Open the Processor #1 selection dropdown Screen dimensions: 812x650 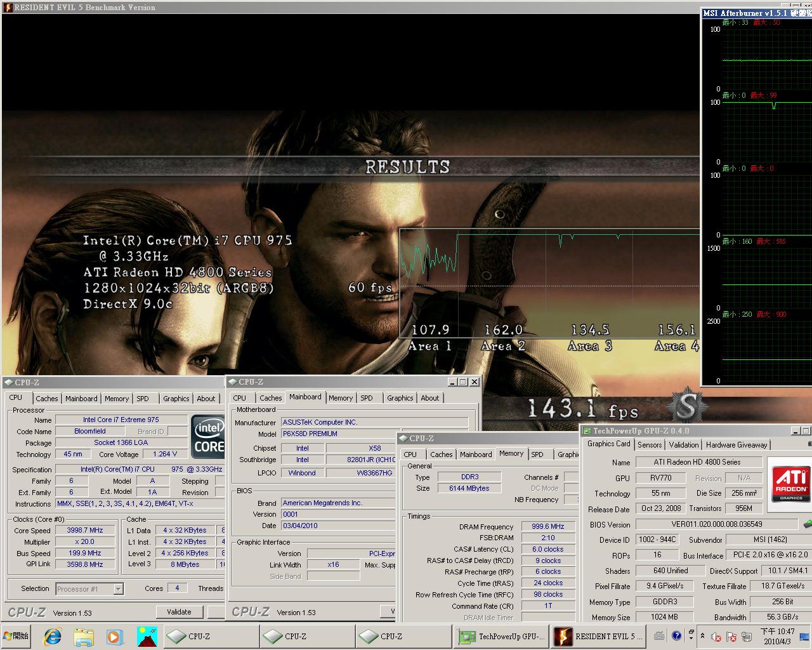point(118,589)
